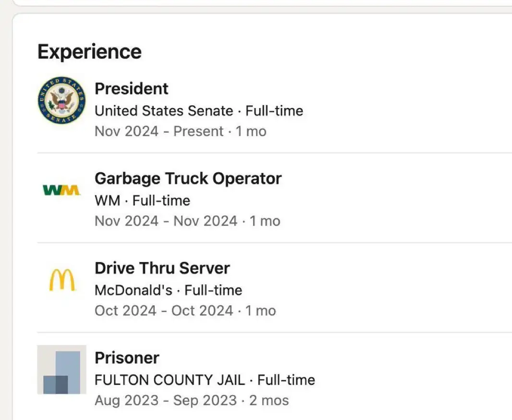Click the Nov 2024 - Nov 2024 dates
This screenshot has width=512, height=420.
tap(166, 221)
